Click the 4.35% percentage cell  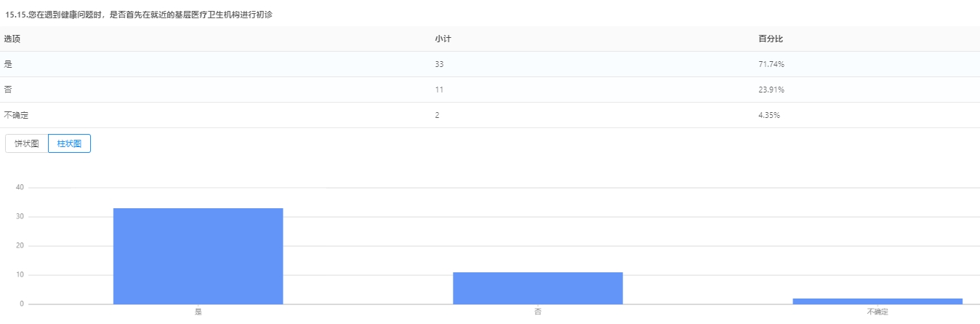pyautogui.click(x=769, y=115)
